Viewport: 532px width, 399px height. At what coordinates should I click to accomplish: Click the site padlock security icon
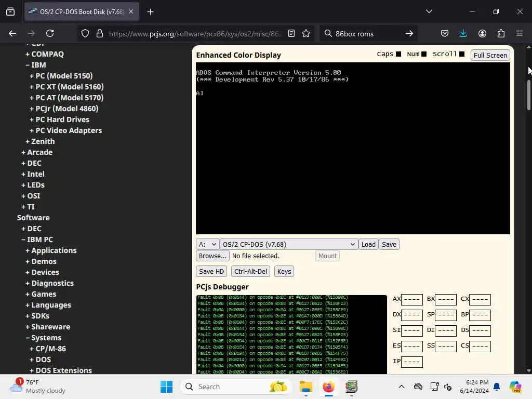point(99,33)
